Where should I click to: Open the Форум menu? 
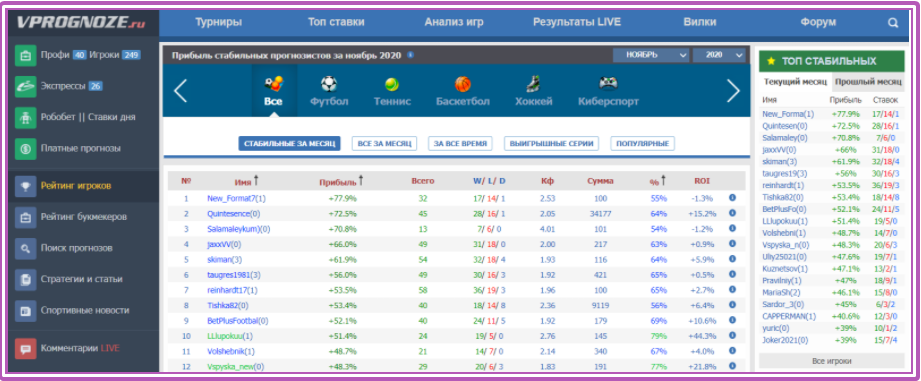pos(818,22)
